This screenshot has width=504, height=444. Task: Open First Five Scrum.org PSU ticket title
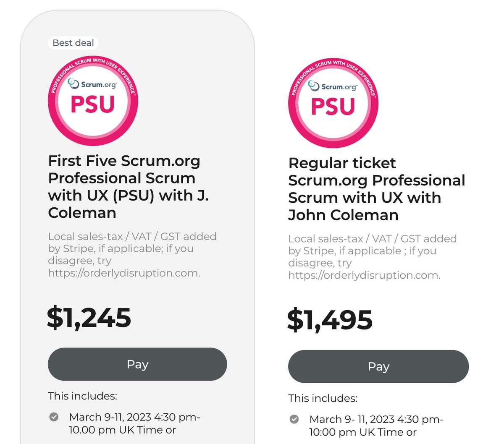pyautogui.click(x=128, y=186)
